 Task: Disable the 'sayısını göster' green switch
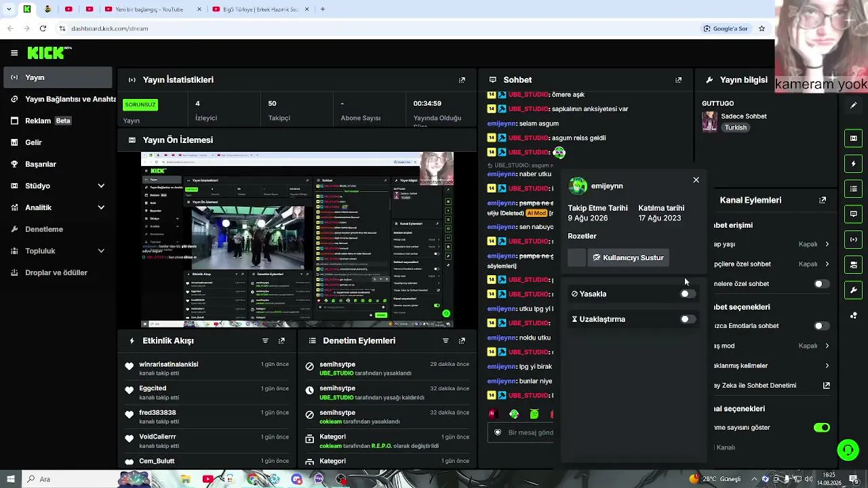[x=821, y=428]
